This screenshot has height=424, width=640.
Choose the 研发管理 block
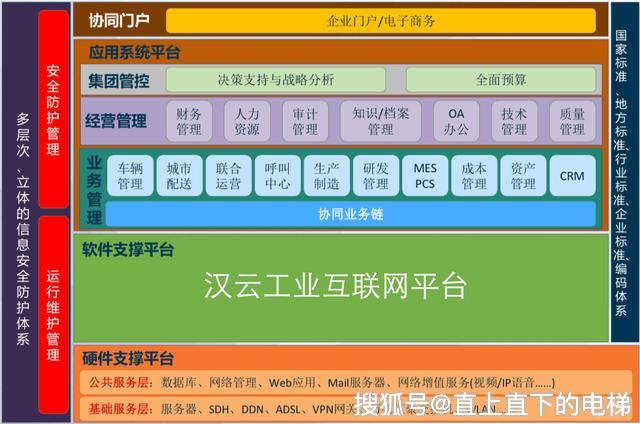click(376, 175)
